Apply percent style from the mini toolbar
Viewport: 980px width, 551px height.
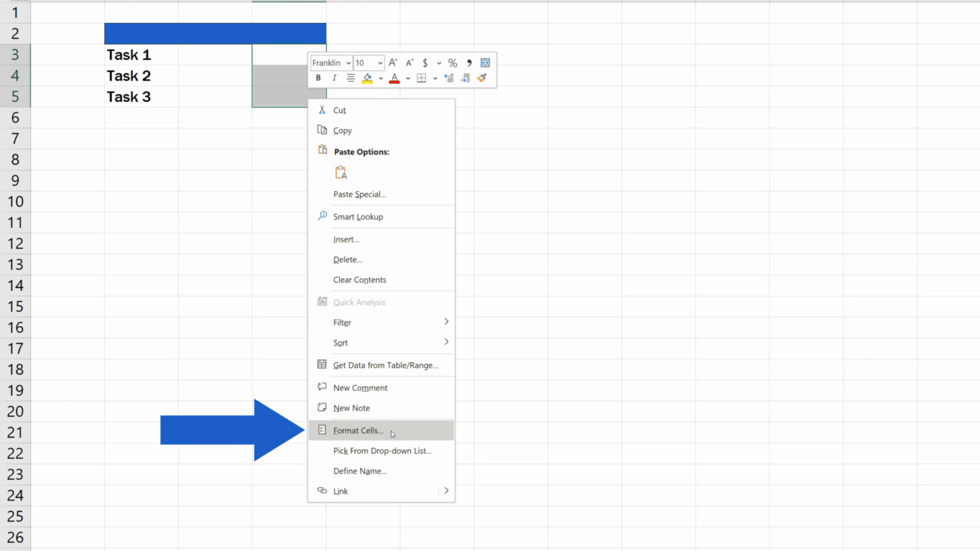coord(453,62)
